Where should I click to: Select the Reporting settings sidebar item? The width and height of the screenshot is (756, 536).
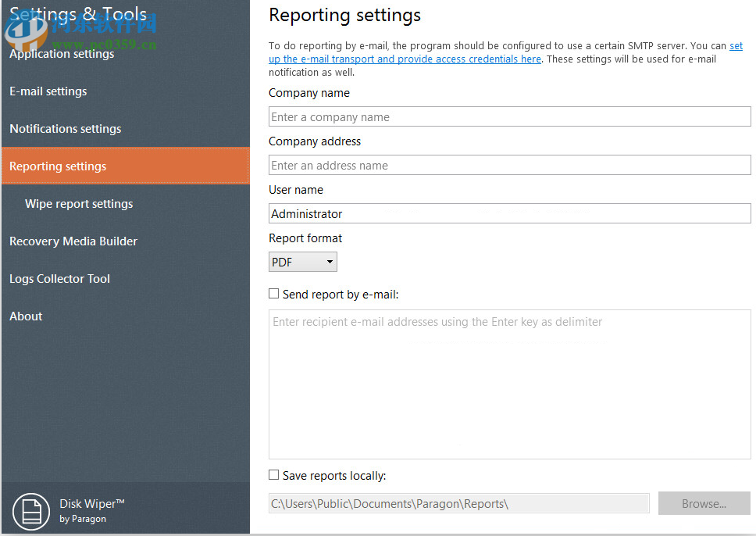(58, 166)
